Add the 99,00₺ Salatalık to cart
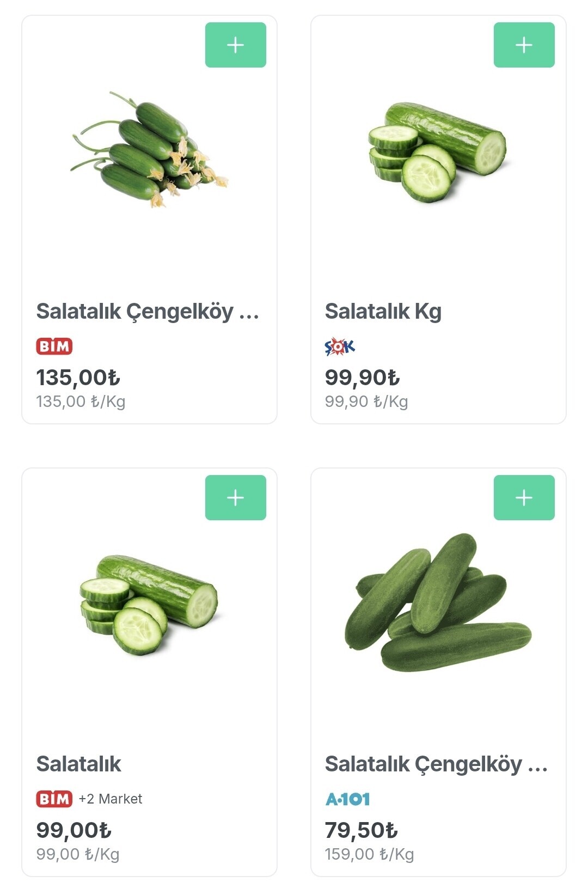This screenshot has height=882, width=588. [x=235, y=497]
